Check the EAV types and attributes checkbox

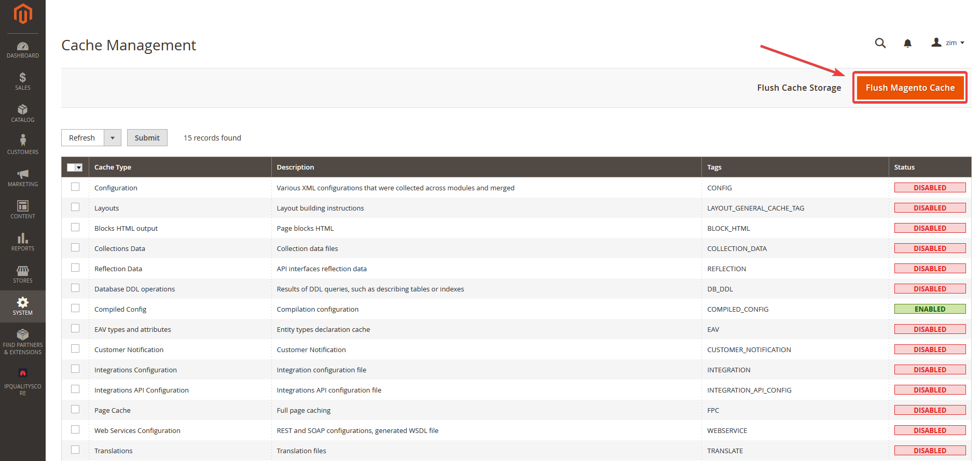(75, 328)
